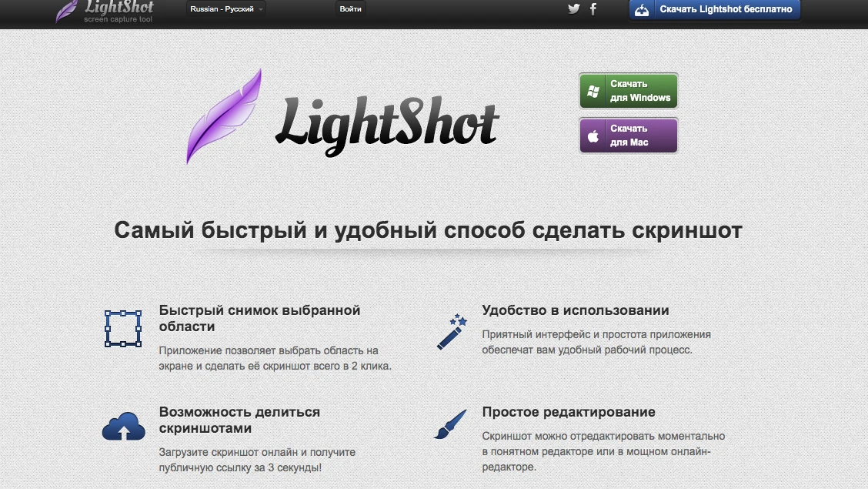Download Lightshot for Windows green button
This screenshot has width=868, height=489.
629,91
